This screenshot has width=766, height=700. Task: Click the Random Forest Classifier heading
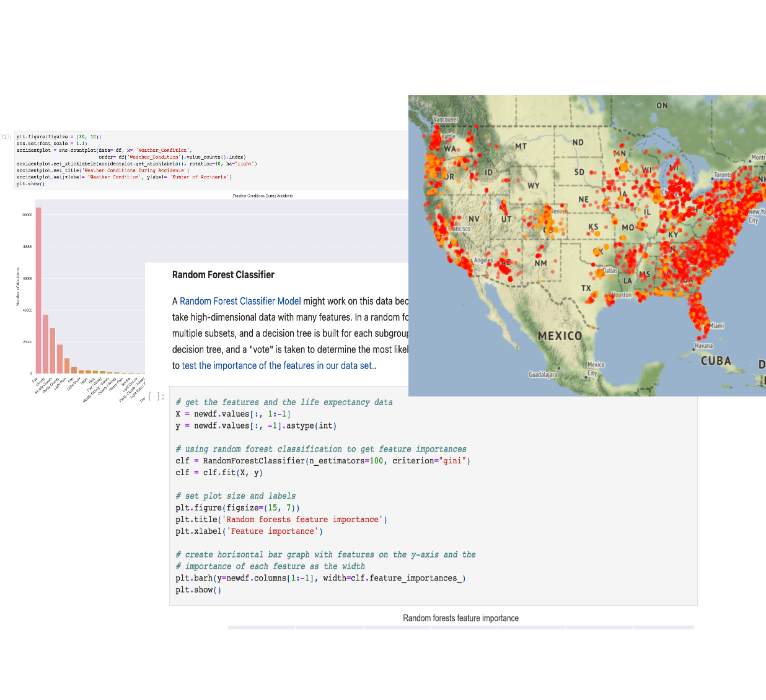[x=223, y=274]
